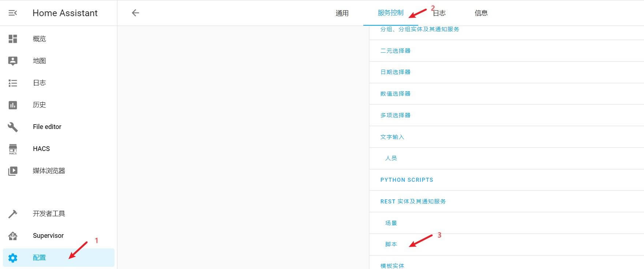
Task: Switch to the 服务控制 tab
Action: tap(390, 13)
